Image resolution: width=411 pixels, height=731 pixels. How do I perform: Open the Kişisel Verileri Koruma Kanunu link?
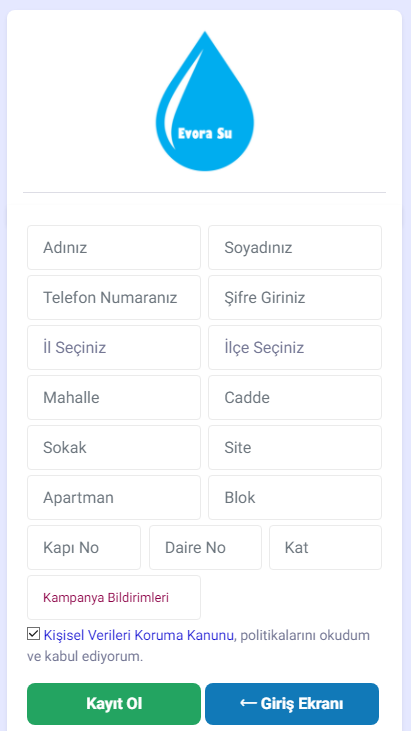point(138,635)
